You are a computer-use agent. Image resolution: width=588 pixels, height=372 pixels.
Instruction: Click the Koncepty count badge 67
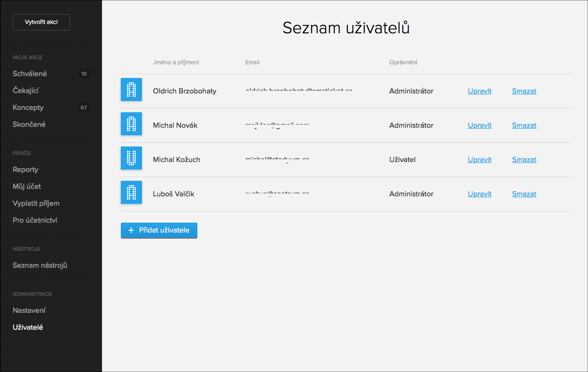84,108
